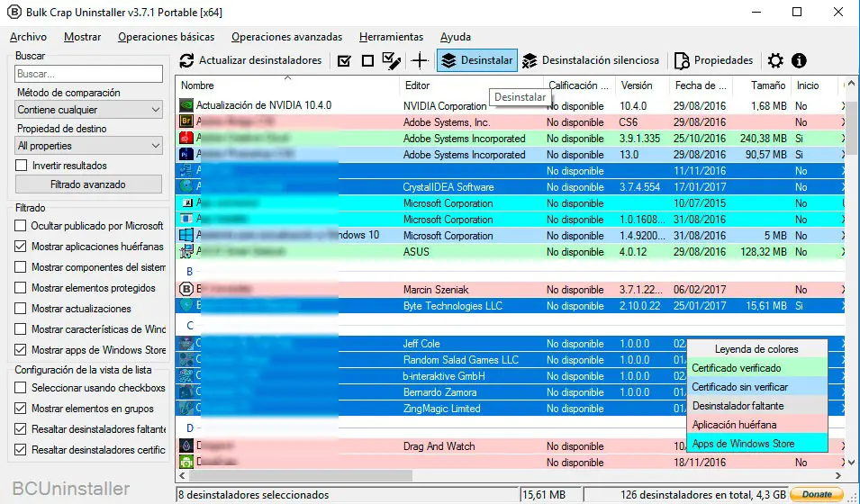860x504 pixels.
Task: Open Método de comparación dropdown
Action: coord(89,110)
